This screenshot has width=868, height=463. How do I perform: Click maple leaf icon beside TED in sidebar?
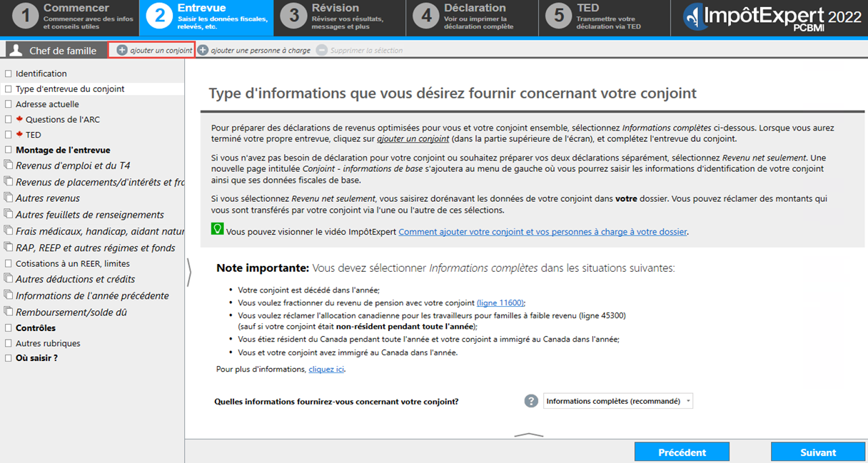[19, 134]
